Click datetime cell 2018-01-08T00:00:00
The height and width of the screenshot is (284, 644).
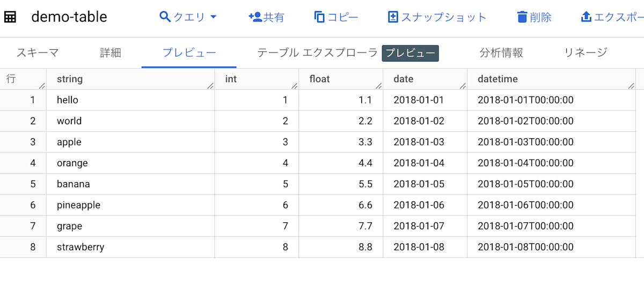551,247
